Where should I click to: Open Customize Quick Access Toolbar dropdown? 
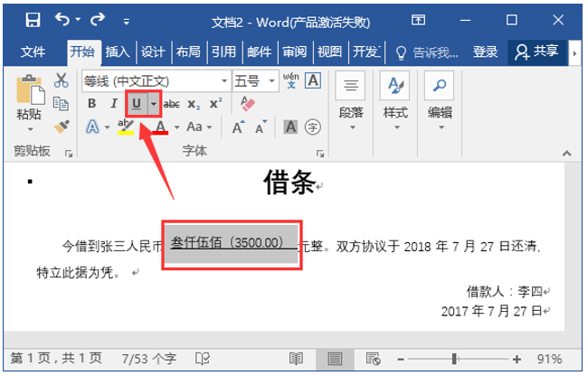tap(127, 22)
